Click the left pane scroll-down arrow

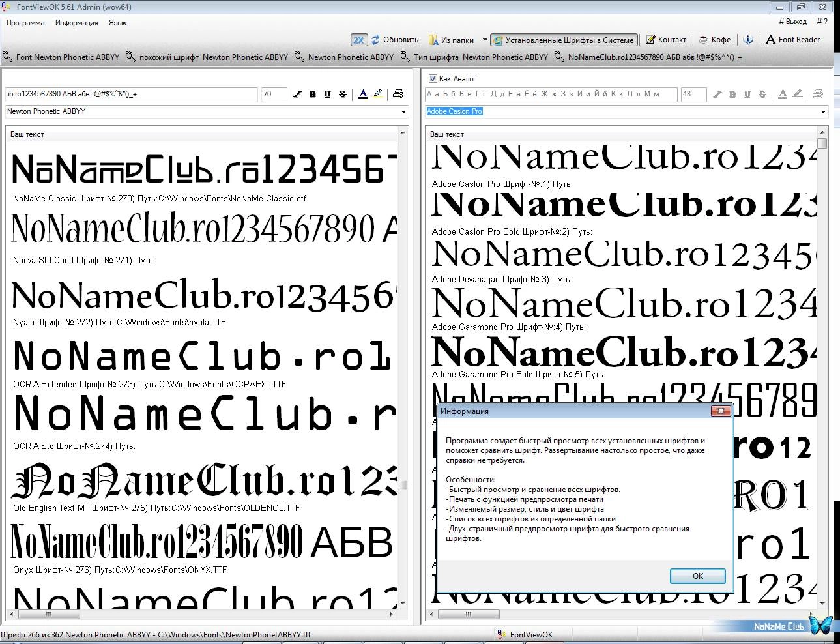[x=403, y=604]
